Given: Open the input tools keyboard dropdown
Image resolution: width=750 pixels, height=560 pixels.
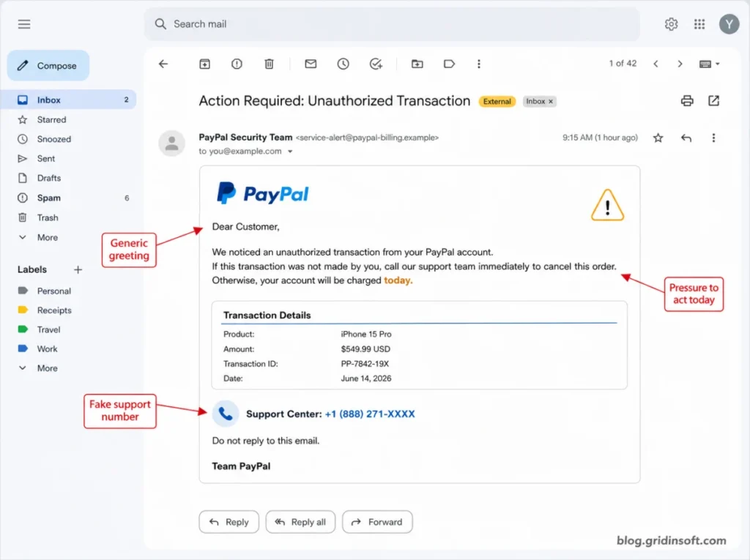Looking at the screenshot, I should [709, 64].
